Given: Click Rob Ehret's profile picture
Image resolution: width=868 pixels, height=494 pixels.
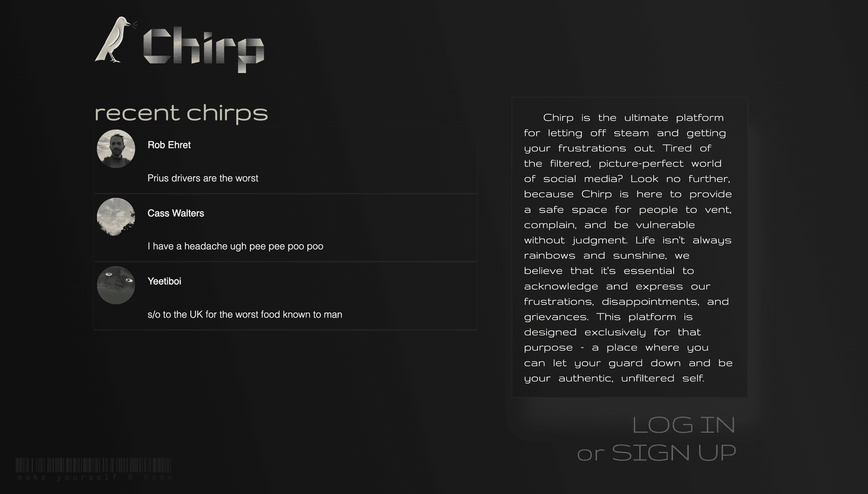Looking at the screenshot, I should click(x=116, y=148).
